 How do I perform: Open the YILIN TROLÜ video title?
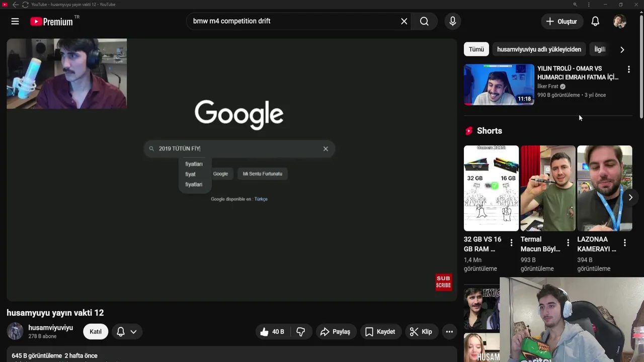coord(578,73)
